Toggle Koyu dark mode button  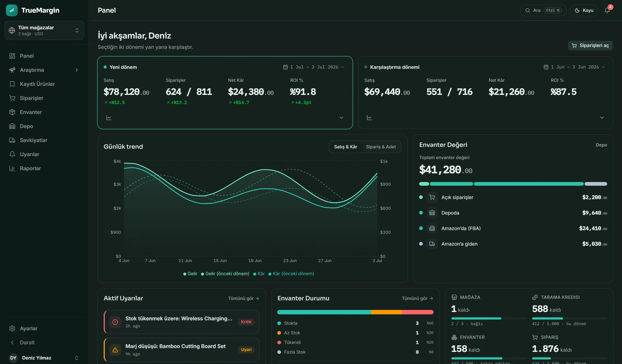tap(584, 10)
